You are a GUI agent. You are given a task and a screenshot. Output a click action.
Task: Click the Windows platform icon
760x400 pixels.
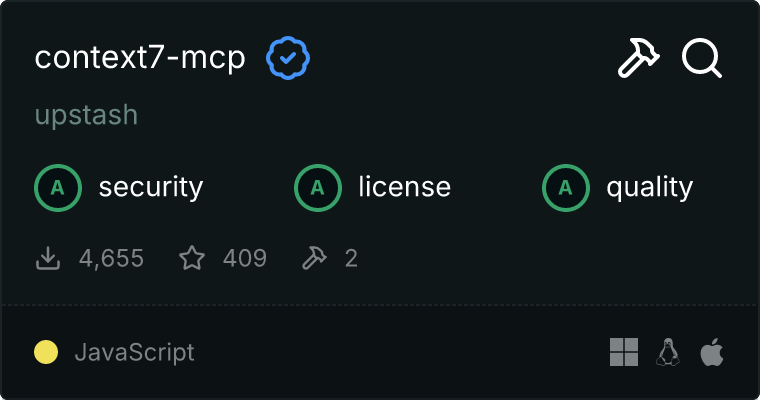[624, 352]
